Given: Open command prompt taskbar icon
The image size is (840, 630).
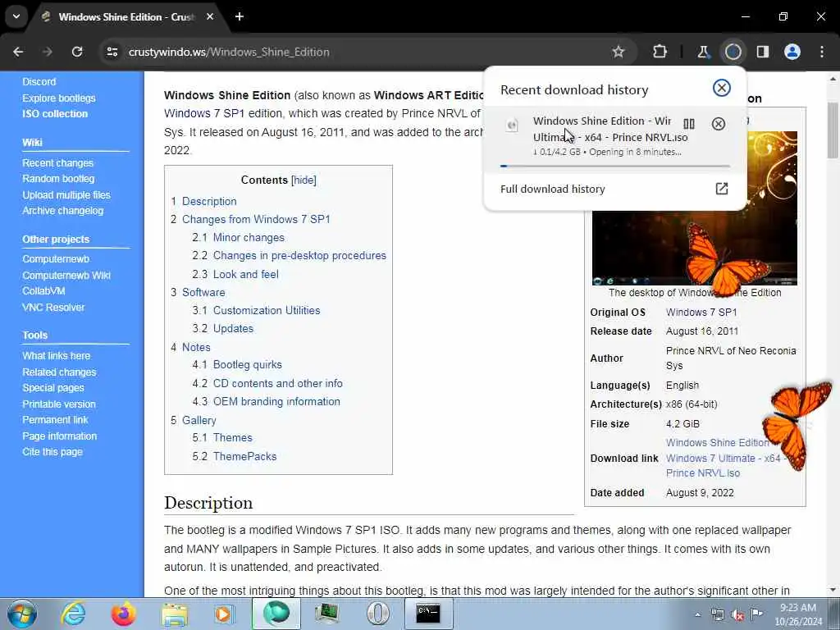Looking at the screenshot, I should point(428,614).
